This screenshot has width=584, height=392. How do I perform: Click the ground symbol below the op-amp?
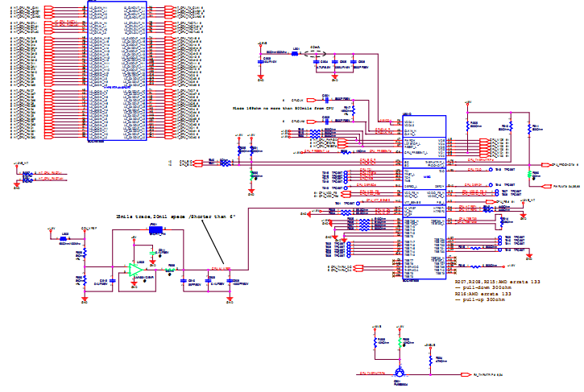tap(133, 285)
